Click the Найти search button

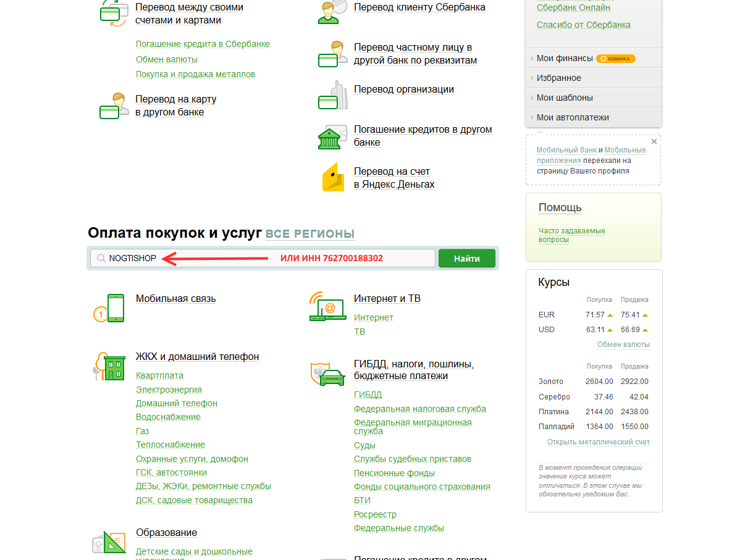click(467, 258)
